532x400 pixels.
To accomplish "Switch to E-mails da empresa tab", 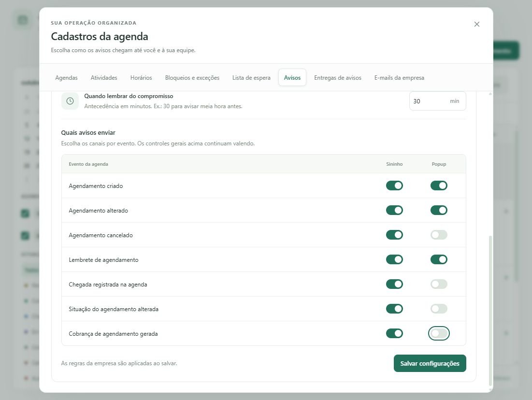I will pyautogui.click(x=399, y=78).
